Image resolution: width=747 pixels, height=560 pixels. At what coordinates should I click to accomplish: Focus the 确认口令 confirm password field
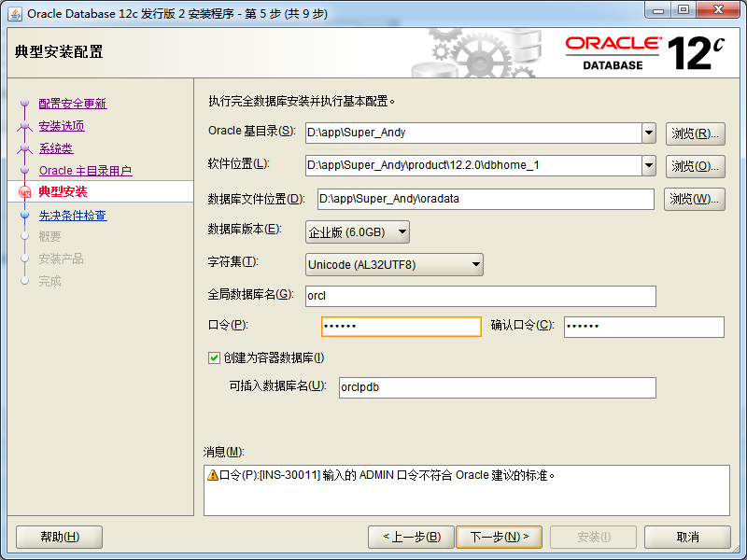click(x=644, y=327)
